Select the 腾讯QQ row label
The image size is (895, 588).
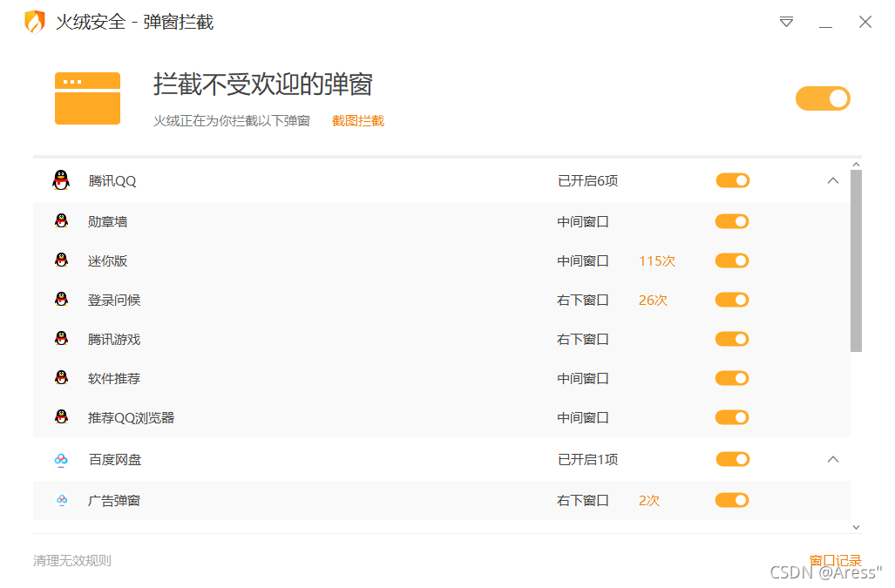pyautogui.click(x=112, y=181)
